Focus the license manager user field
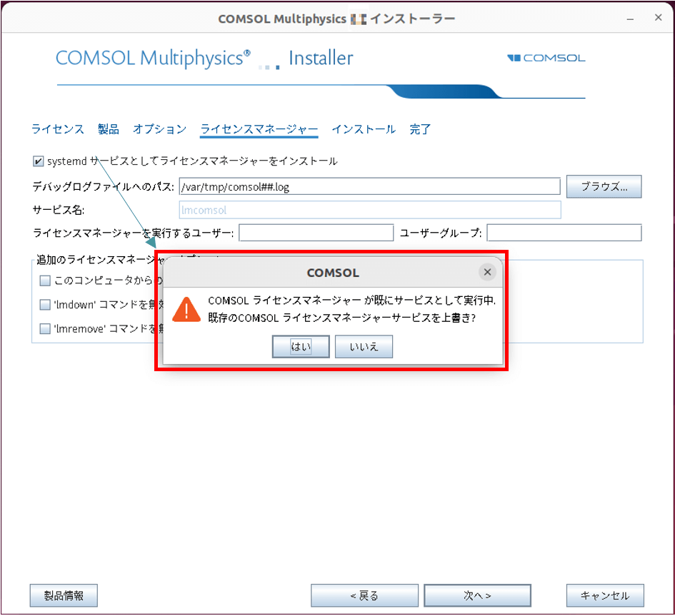The image size is (675, 616). pyautogui.click(x=316, y=233)
